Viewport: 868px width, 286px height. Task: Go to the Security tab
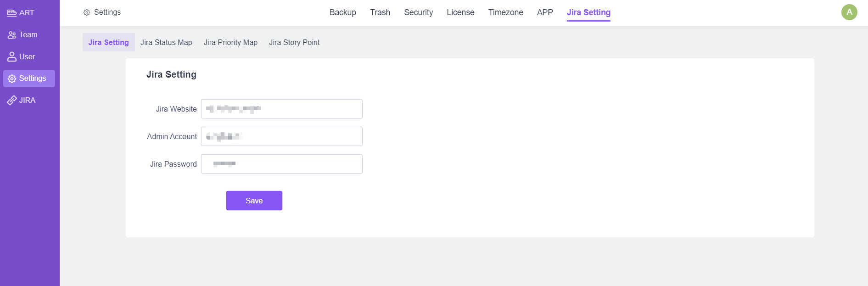tap(418, 12)
